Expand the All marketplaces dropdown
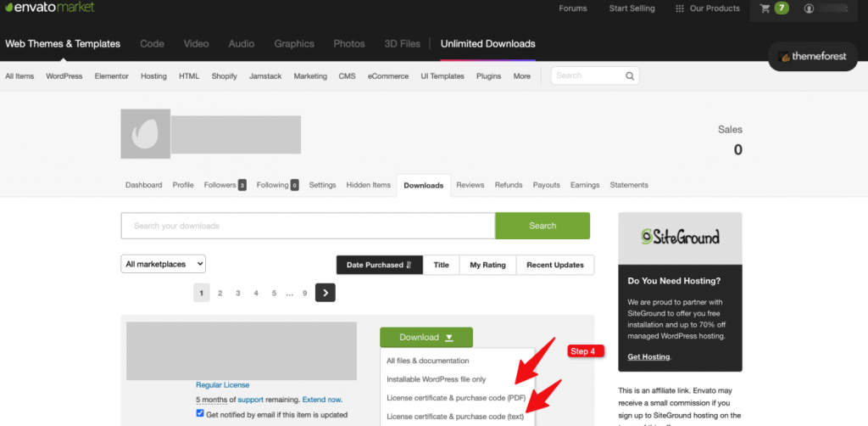The height and width of the screenshot is (426, 868). click(164, 265)
